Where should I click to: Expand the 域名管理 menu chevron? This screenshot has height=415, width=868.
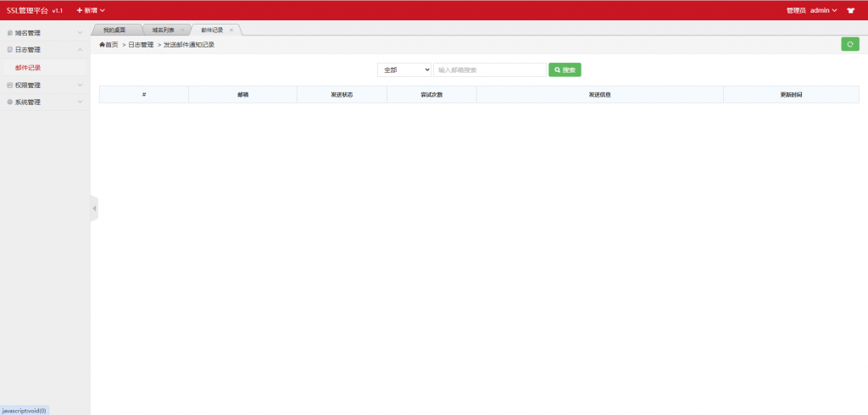81,33
